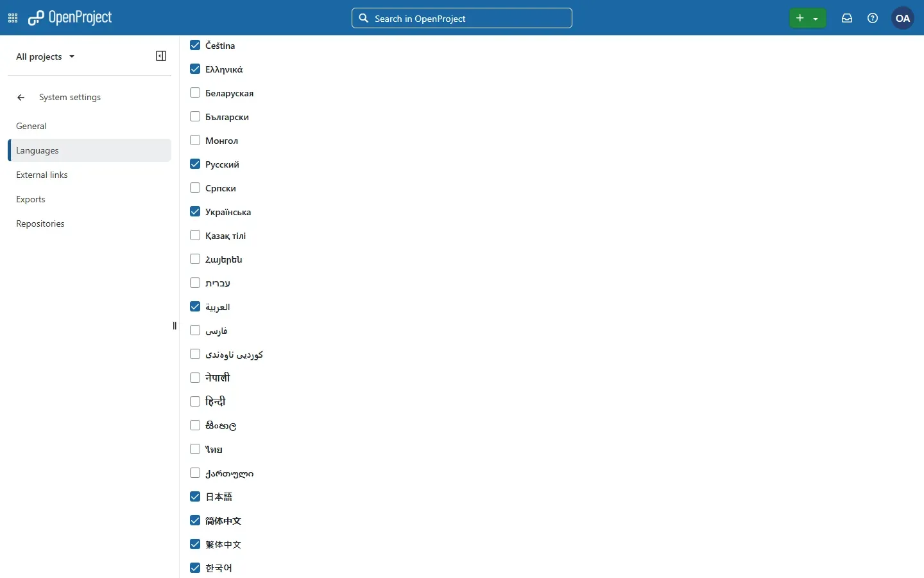
Task: Enable the ქართული language checkbox
Action: [195, 473]
